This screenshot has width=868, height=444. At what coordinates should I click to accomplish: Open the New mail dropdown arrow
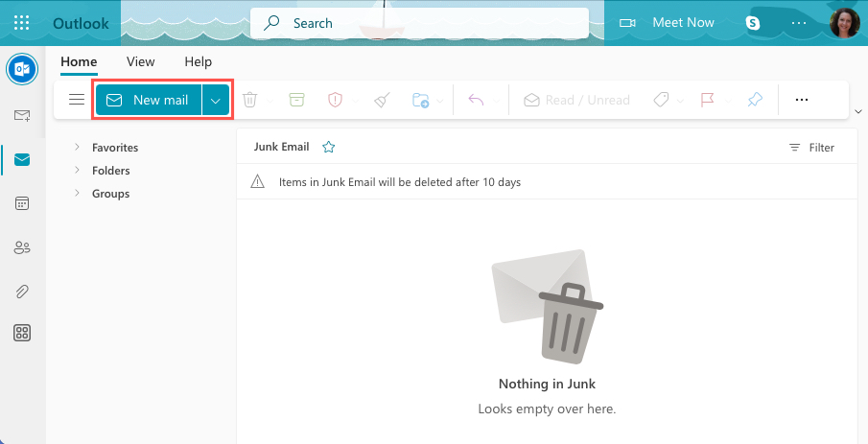pyautogui.click(x=216, y=100)
